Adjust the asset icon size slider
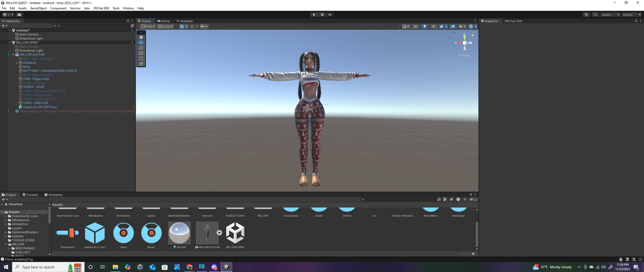The image size is (644, 272). coord(473,254)
